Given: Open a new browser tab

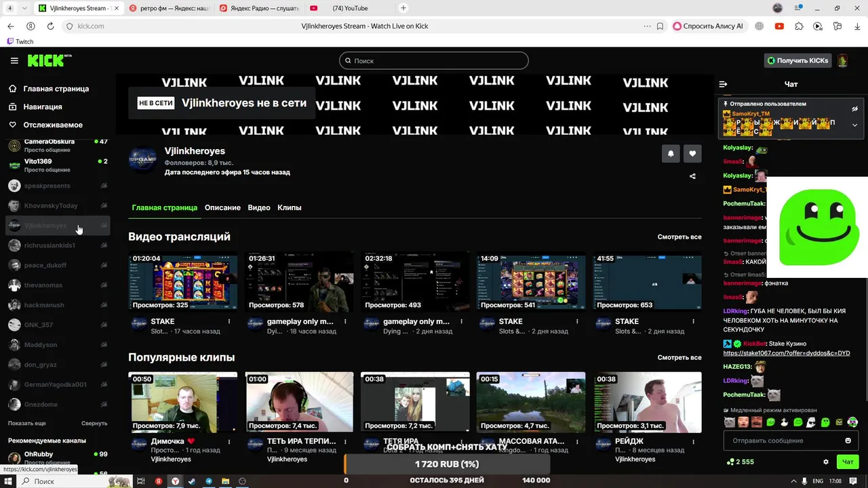Looking at the screenshot, I should point(403,8).
